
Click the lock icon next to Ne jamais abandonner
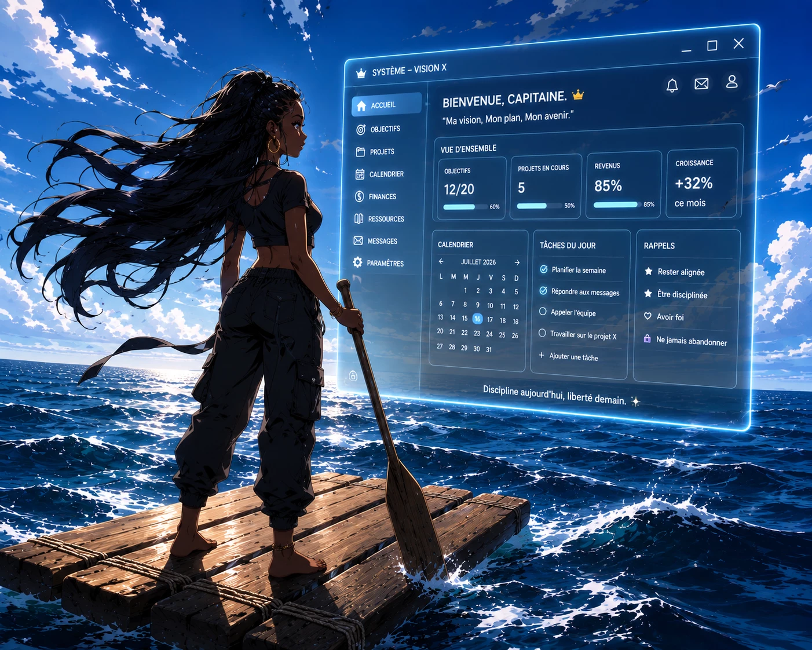click(647, 338)
